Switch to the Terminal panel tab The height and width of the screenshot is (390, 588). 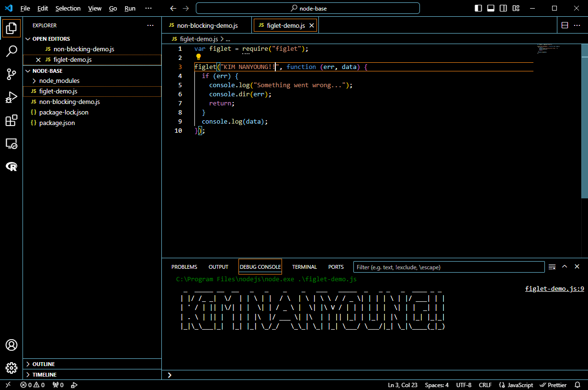pyautogui.click(x=305, y=267)
